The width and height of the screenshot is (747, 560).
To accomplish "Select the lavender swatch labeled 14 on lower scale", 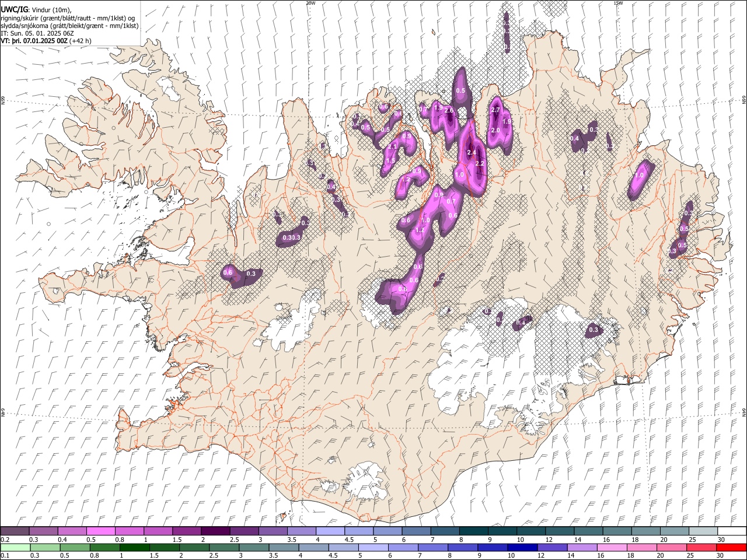I will [x=583, y=547].
